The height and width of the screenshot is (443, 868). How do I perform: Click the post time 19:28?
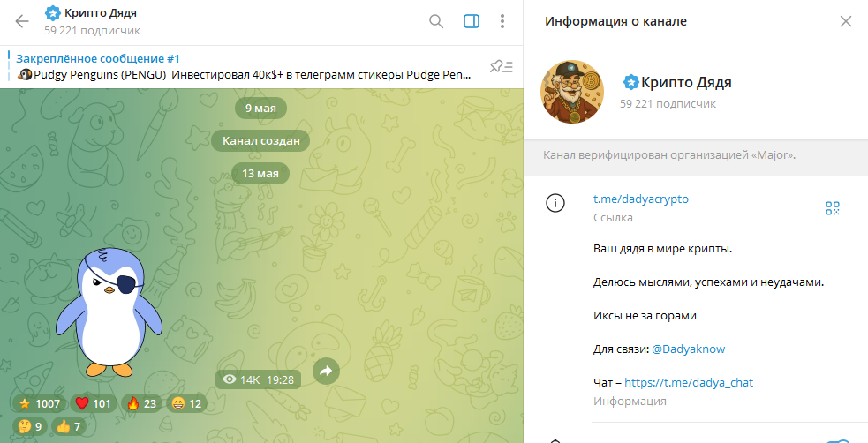tap(280, 380)
